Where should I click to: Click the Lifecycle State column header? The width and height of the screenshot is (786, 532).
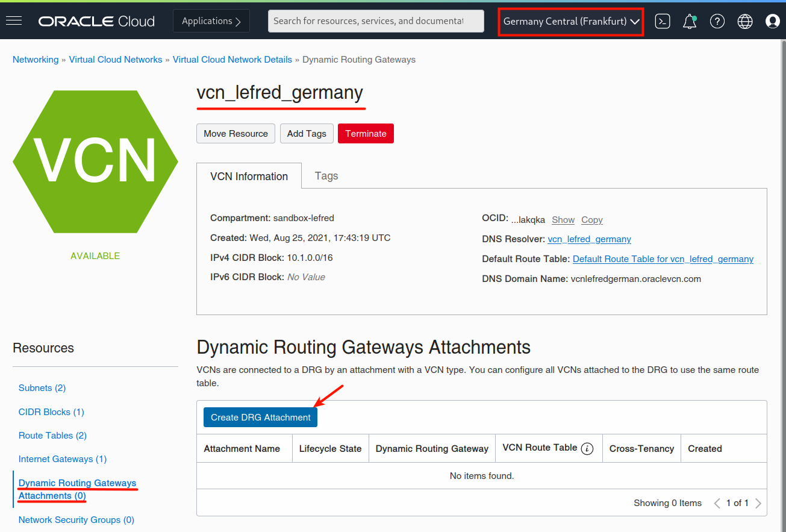[330, 449]
